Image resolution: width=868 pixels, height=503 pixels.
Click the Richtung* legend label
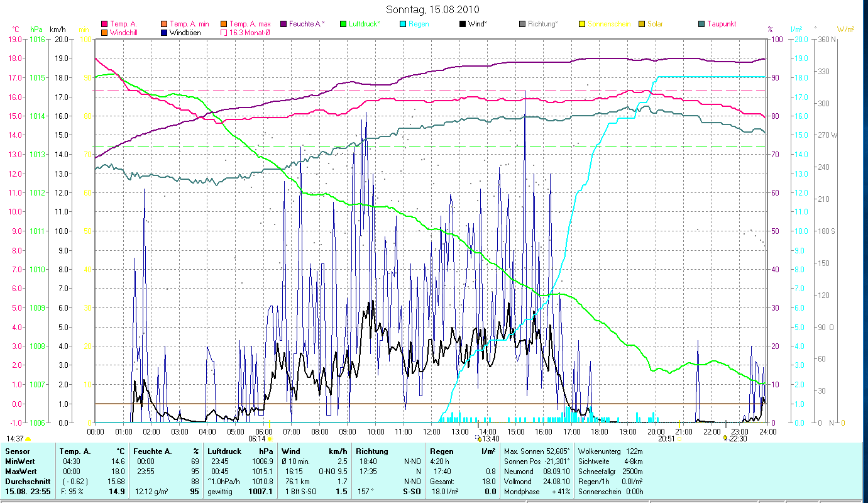[x=542, y=24]
